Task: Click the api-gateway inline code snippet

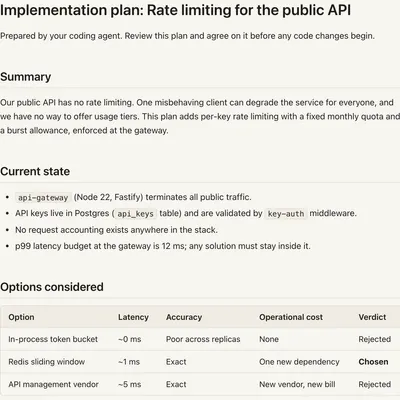Action: tap(43, 198)
